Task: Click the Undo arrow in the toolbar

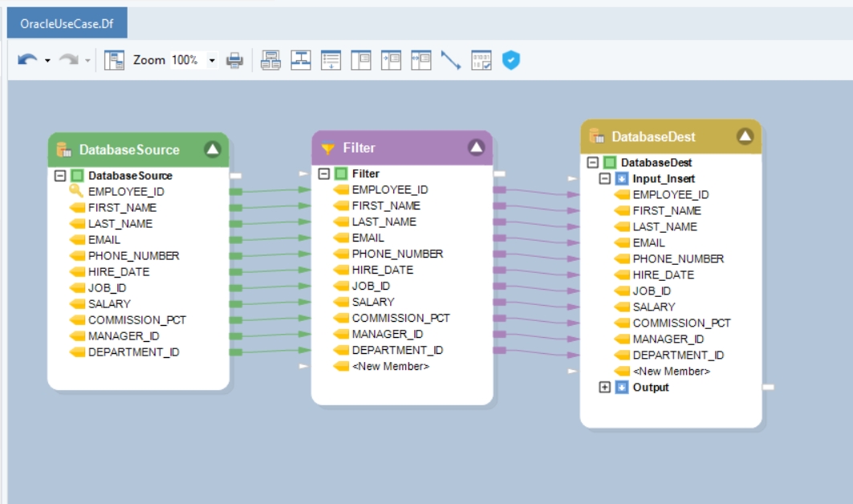Action: pos(27,60)
